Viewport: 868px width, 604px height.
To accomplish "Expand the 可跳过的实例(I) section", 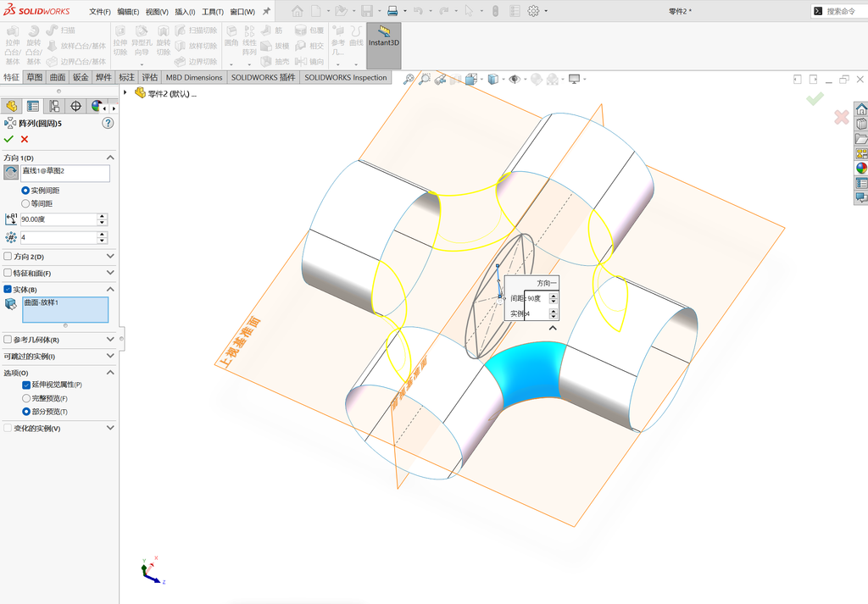I will [110, 356].
